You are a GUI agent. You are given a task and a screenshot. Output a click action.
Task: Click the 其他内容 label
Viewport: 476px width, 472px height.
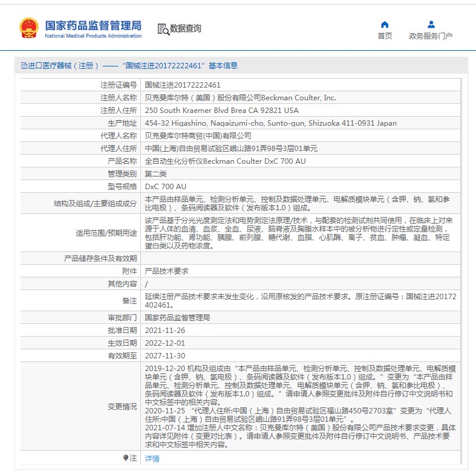[x=122, y=284]
